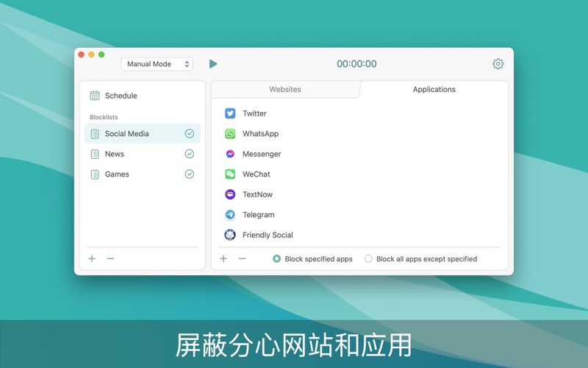This screenshot has height=368, width=588.
Task: Toggle the Games blocklist checkmark
Action: (x=190, y=174)
